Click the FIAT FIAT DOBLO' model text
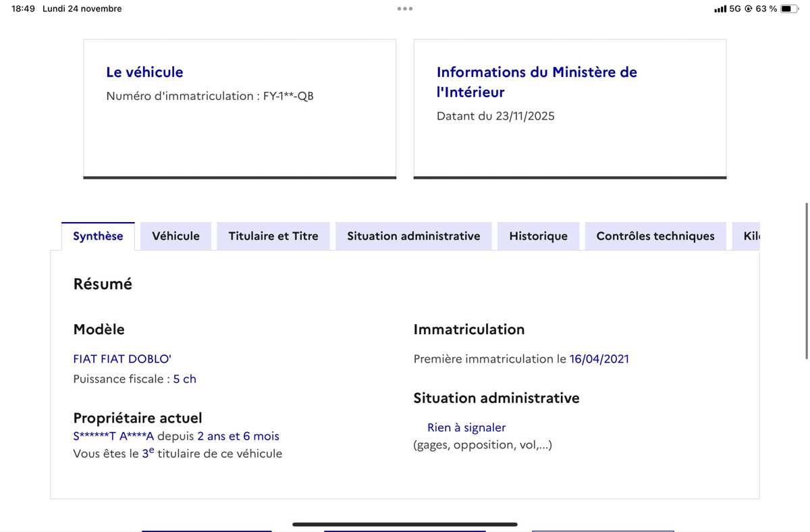This screenshot has height=532, width=810. (x=122, y=359)
